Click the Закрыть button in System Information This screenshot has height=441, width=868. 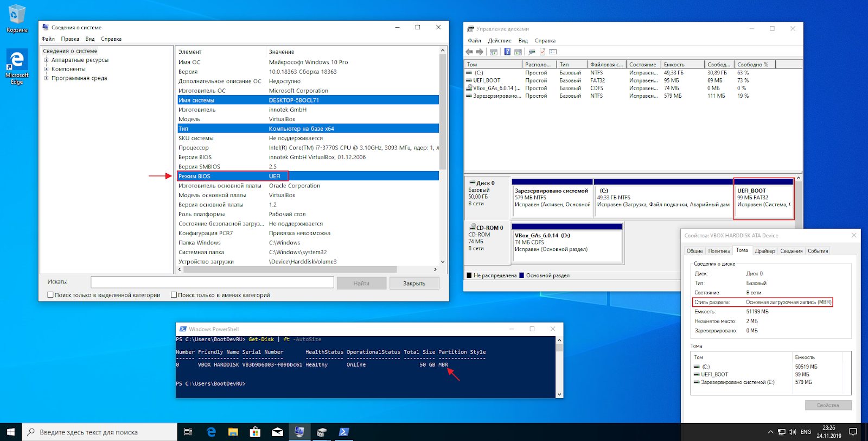pos(414,283)
